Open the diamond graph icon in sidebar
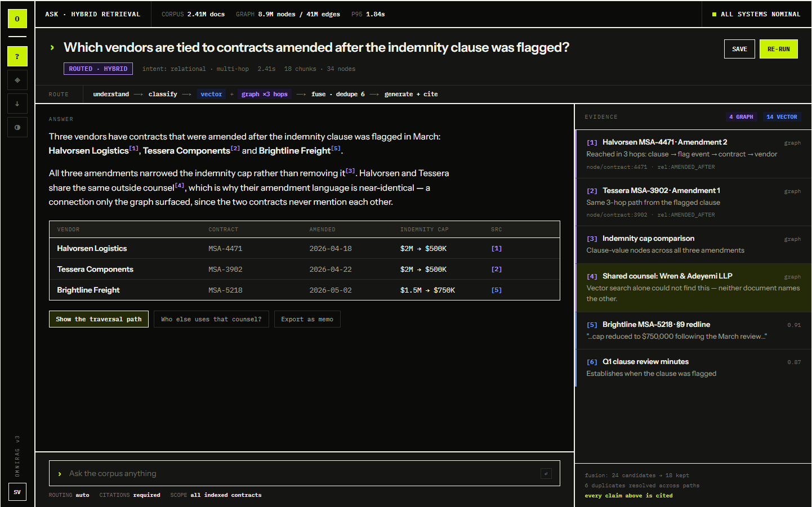This screenshot has height=507, width=812. coord(17,80)
